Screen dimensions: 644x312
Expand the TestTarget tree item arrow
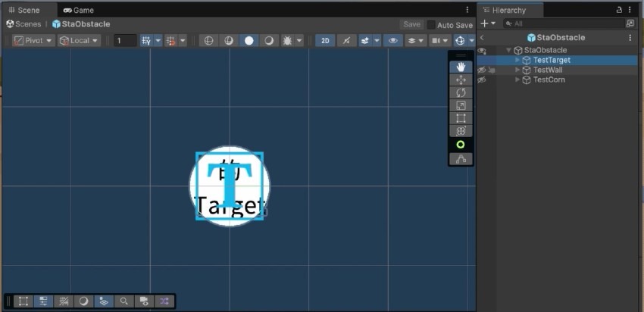pos(517,60)
